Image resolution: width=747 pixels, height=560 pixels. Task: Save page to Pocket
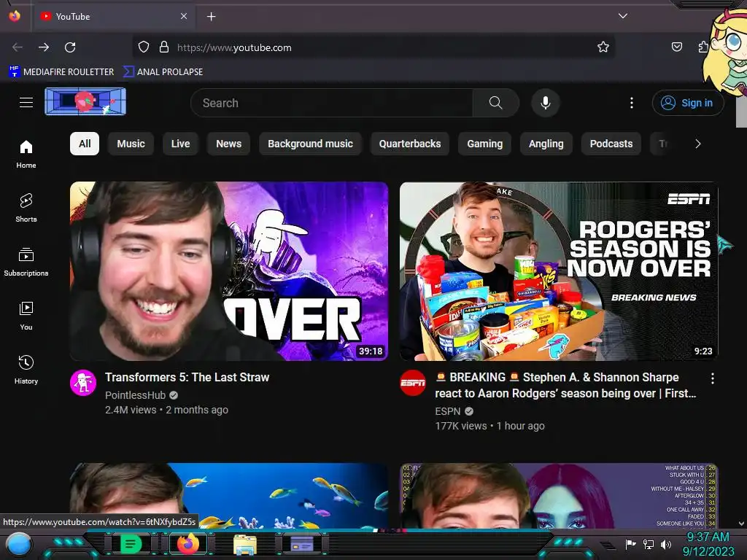pyautogui.click(x=676, y=47)
